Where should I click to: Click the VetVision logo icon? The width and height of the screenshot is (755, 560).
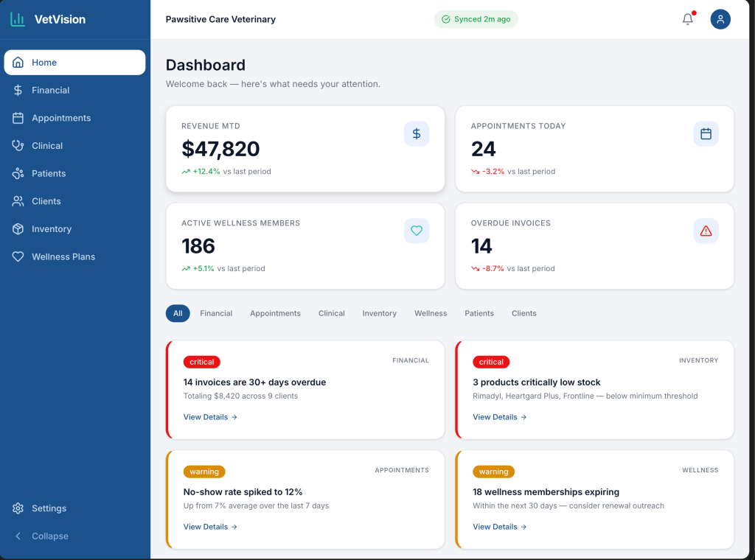[18, 19]
